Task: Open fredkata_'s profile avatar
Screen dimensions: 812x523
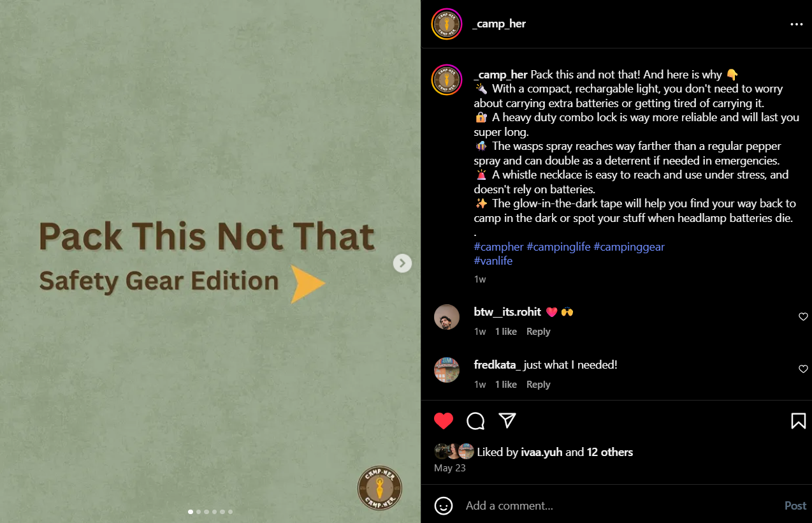Action: coord(447,370)
